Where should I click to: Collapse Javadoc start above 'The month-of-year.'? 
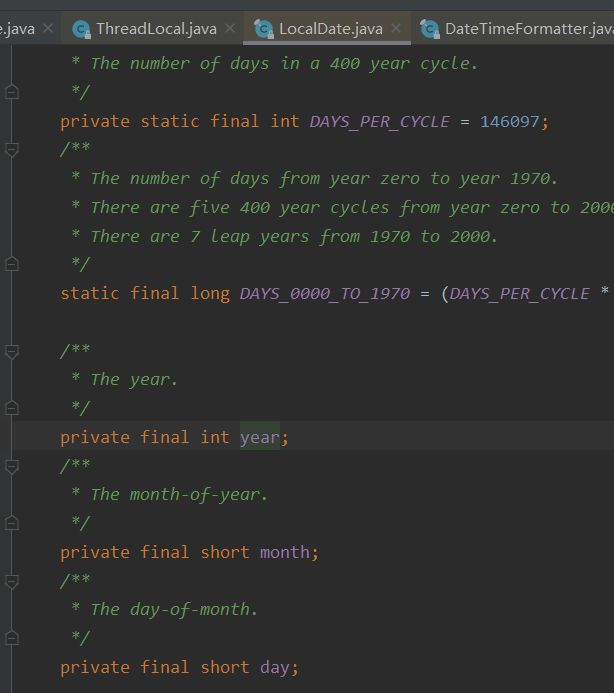(x=12, y=467)
